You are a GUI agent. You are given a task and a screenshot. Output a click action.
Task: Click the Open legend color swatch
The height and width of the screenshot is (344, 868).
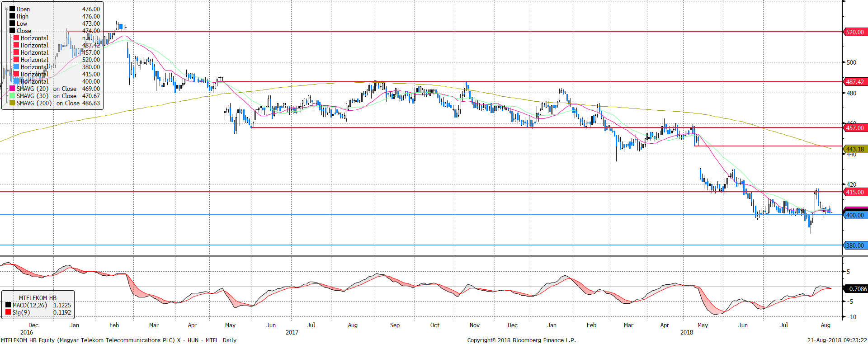point(12,9)
